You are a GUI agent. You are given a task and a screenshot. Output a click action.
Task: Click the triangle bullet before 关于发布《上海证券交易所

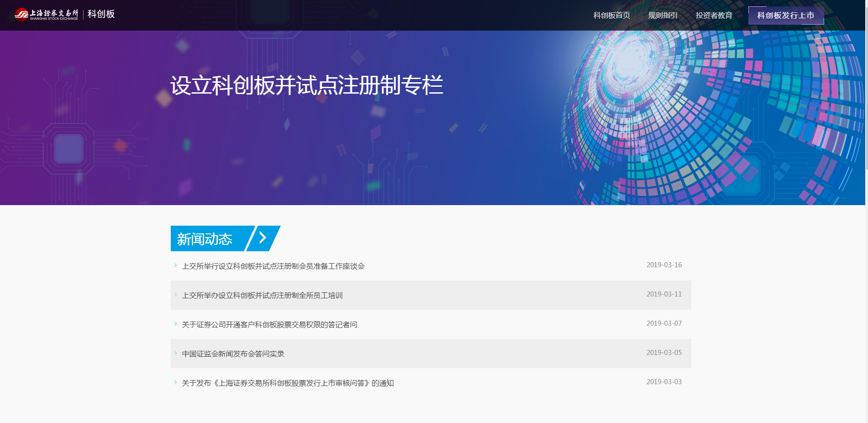pyautogui.click(x=176, y=382)
